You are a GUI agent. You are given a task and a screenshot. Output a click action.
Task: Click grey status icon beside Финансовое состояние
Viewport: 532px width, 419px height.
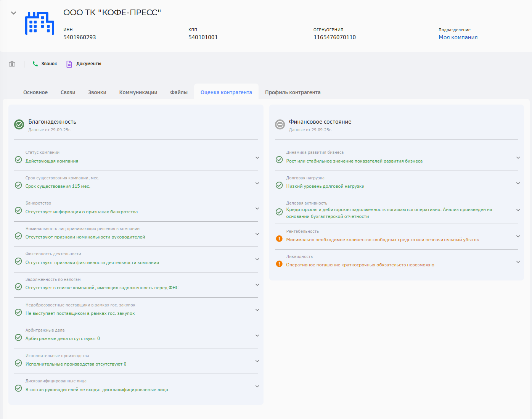(x=280, y=124)
